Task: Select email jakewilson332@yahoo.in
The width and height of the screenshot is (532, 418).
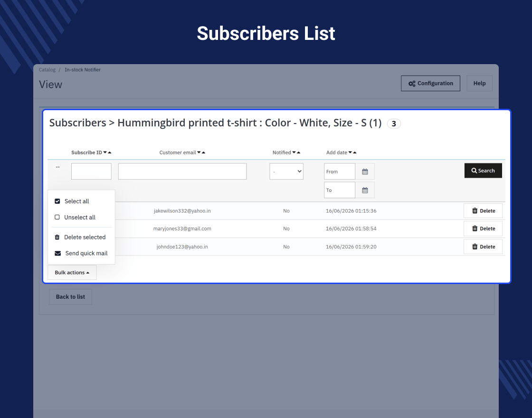Action: pyautogui.click(x=182, y=211)
